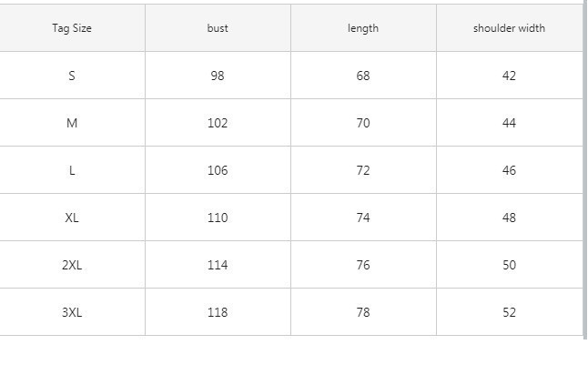
Task: Click the Tag Size column header
Action: point(72,28)
